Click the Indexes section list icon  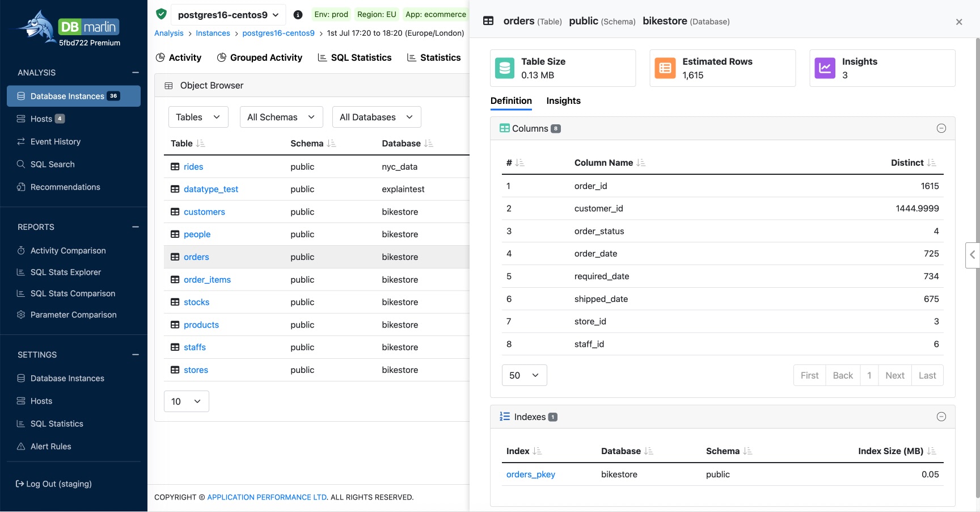pyautogui.click(x=505, y=417)
